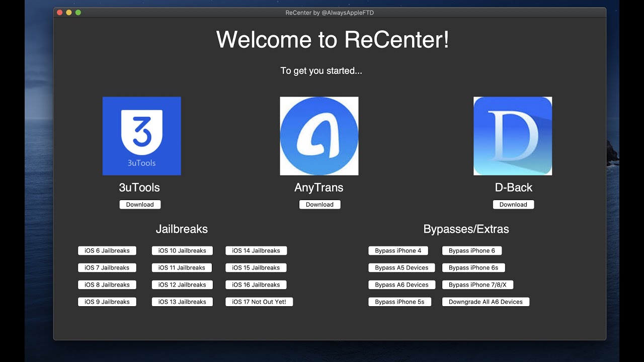Click the AnyTrans app icon
The image size is (644, 362).
(x=319, y=136)
